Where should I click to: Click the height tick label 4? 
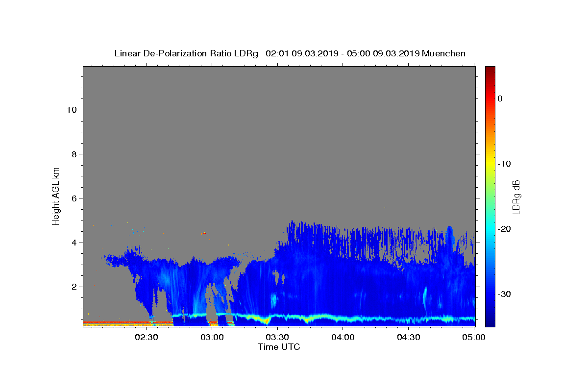pyautogui.click(x=74, y=243)
